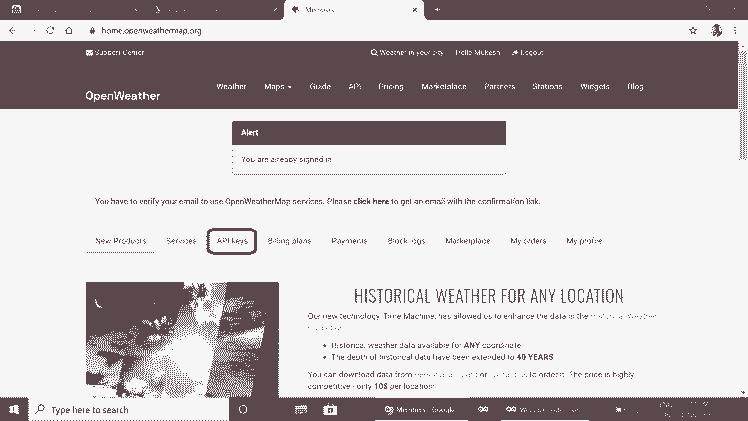748x421 pixels.
Task: Open the browser profile avatar
Action: point(716,31)
